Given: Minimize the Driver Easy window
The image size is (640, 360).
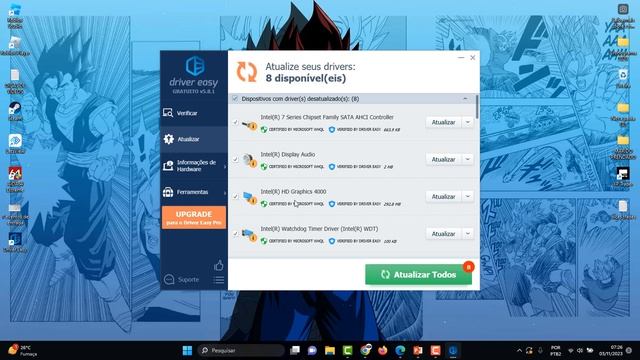Looking at the screenshot, I should (461, 58).
